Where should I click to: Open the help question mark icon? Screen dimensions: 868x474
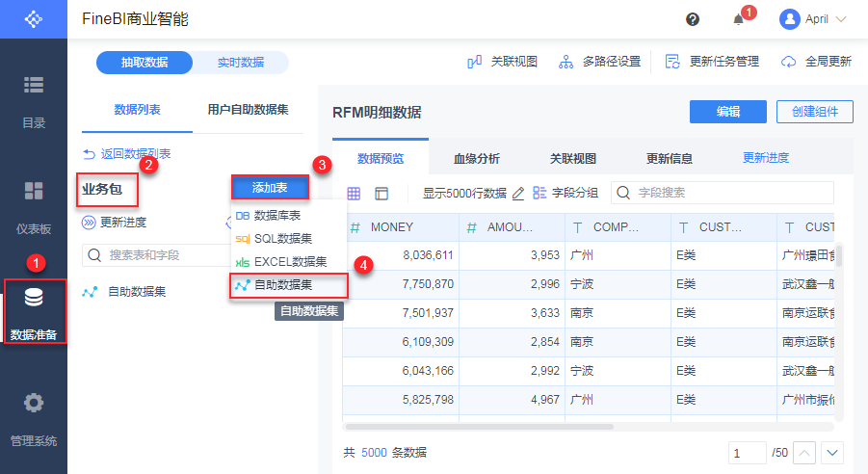(693, 19)
